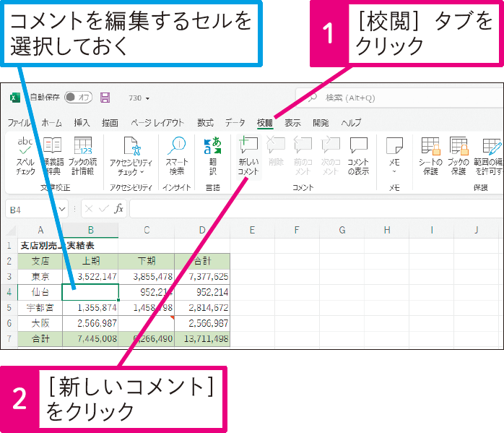Toggle the AutoSave switch
The height and width of the screenshot is (433, 504).
pyautogui.click(x=78, y=97)
